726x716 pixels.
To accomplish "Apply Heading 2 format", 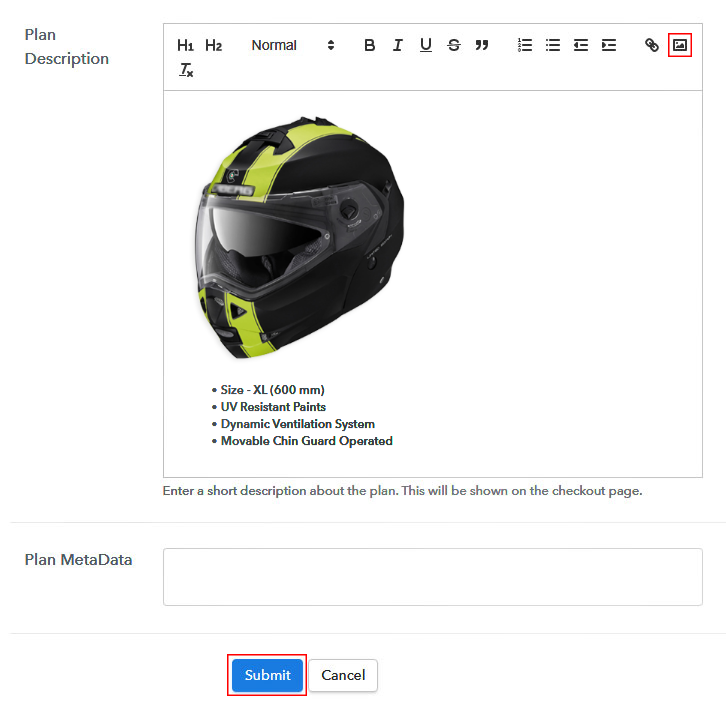I will pos(213,45).
